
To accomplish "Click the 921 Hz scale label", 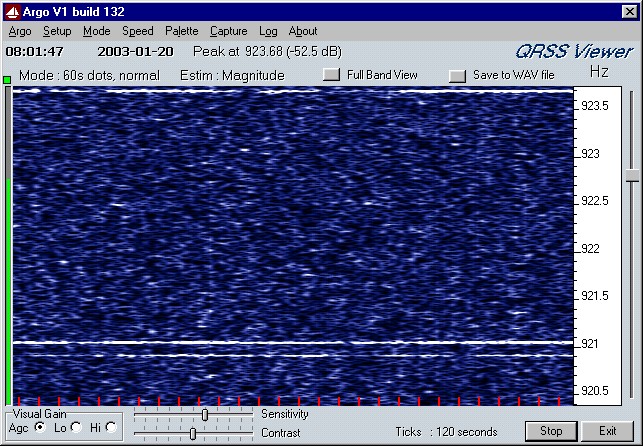I will pos(590,344).
